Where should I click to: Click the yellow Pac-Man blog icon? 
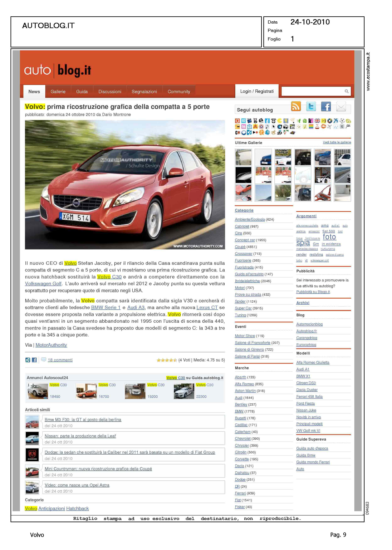point(280,121)
